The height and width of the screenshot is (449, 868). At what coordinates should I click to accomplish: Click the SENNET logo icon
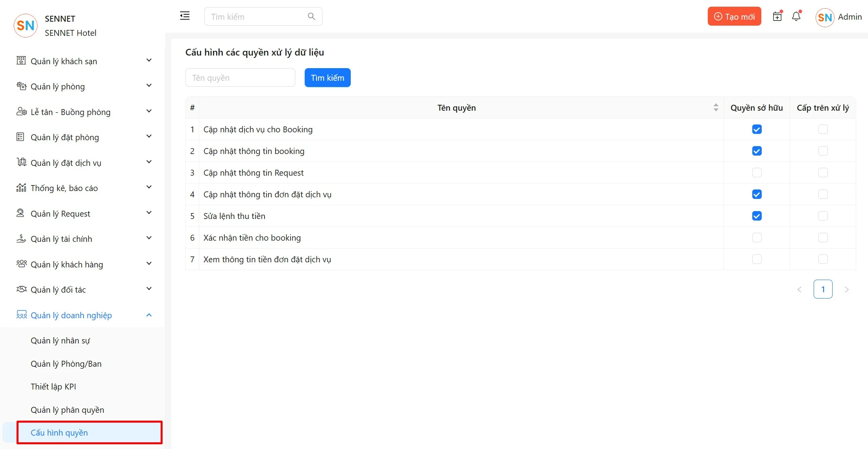pyautogui.click(x=26, y=26)
